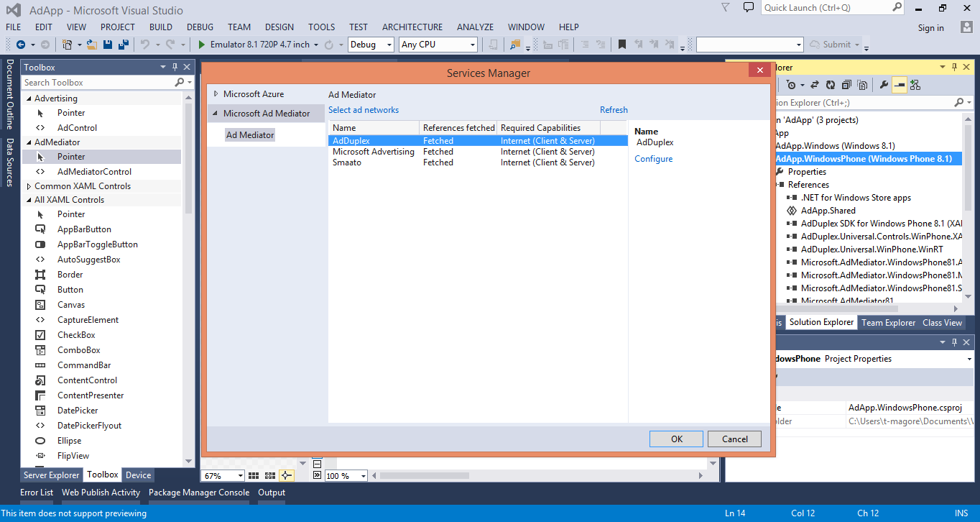
Task: Click the Show All Files icon
Action: (x=862, y=85)
